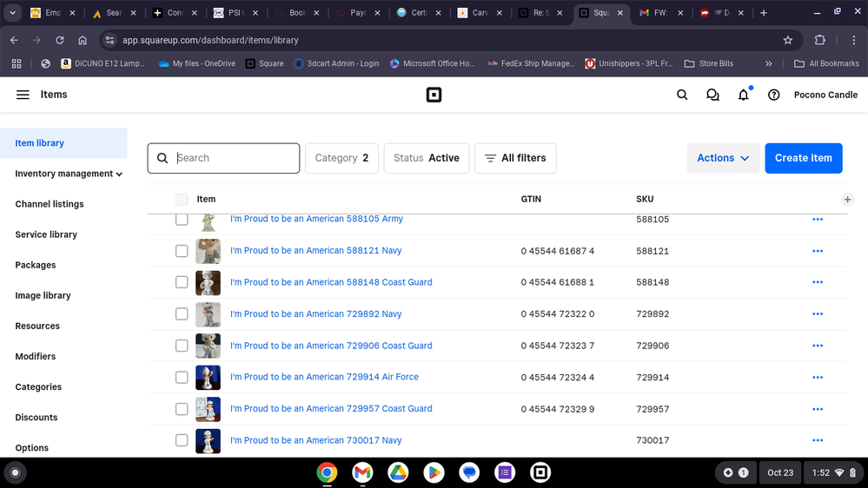Click the add column plus icon
868x488 pixels.
pos(847,200)
